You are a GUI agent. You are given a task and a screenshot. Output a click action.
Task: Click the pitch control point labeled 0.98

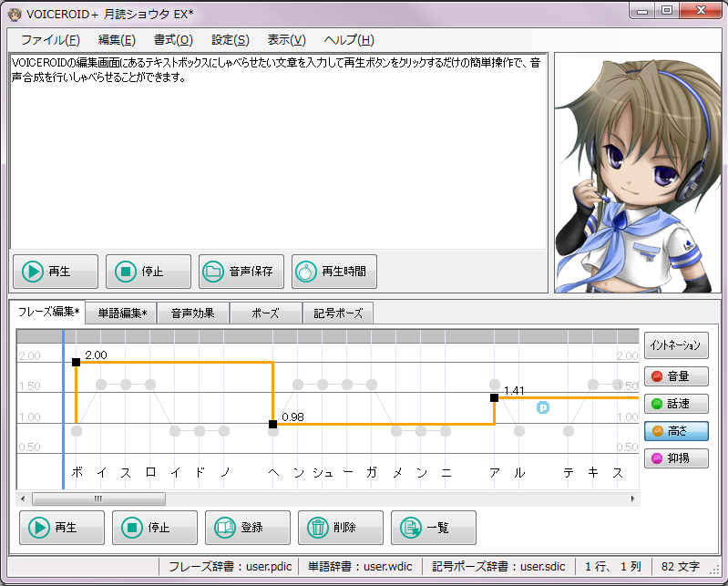click(273, 424)
